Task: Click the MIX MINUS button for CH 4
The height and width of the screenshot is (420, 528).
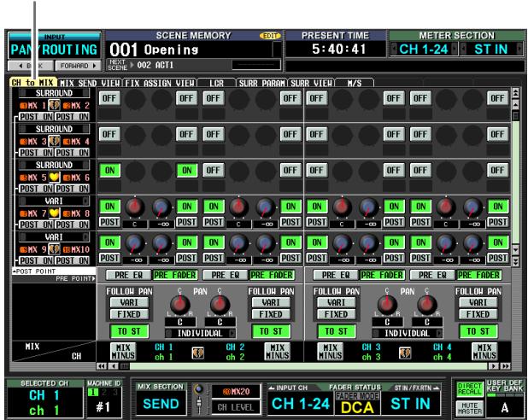Action: tap(484, 352)
